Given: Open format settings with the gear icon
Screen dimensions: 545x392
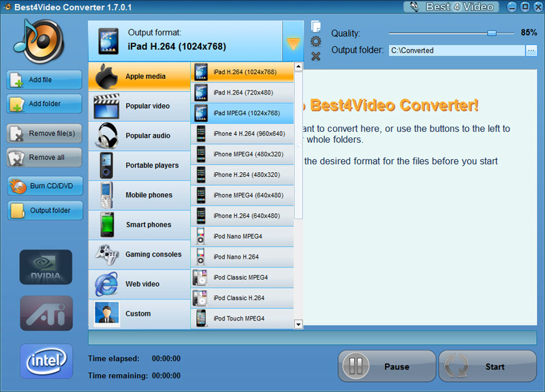Looking at the screenshot, I should pyautogui.click(x=315, y=42).
